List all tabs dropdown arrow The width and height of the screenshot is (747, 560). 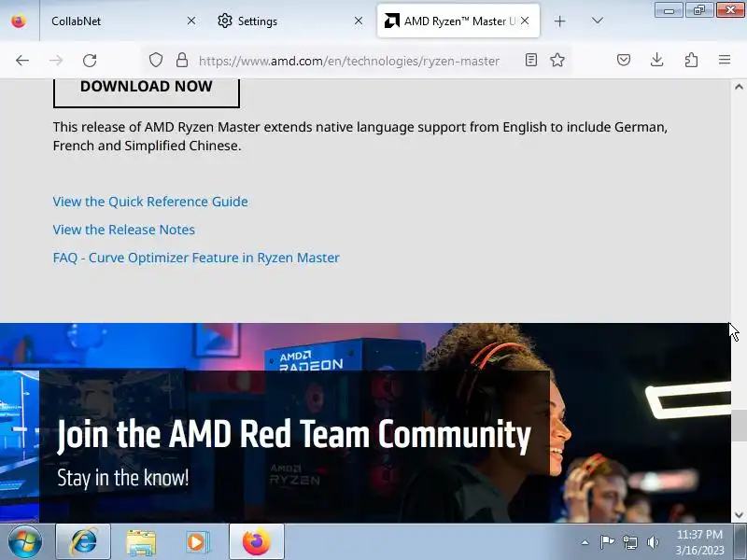tap(597, 21)
